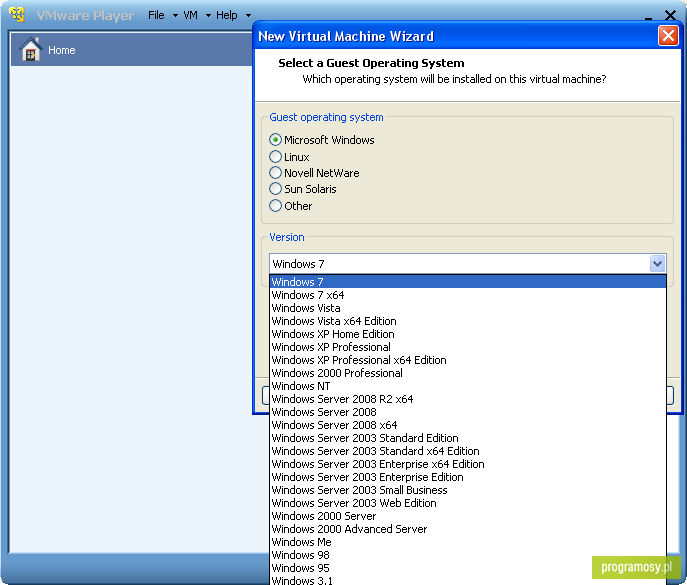Choose Windows Me from list
Screen dimensions: 687x585
point(468,542)
